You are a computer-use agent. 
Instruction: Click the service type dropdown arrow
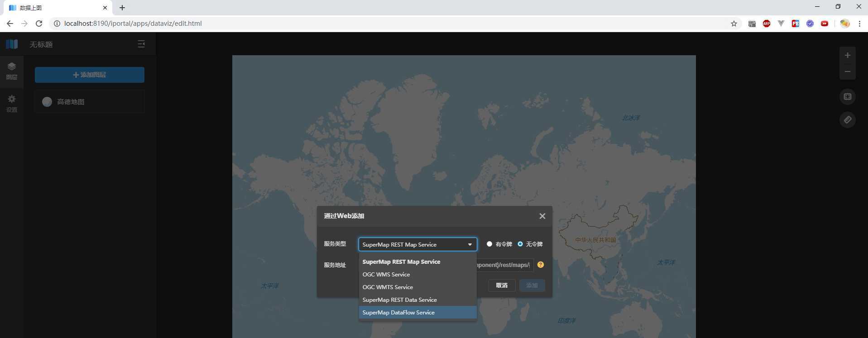[470, 245]
